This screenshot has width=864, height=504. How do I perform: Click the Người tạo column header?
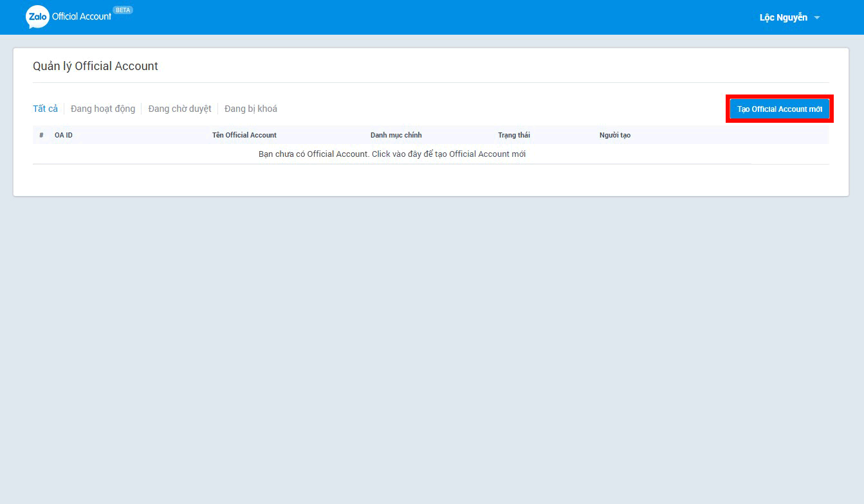pyautogui.click(x=615, y=135)
